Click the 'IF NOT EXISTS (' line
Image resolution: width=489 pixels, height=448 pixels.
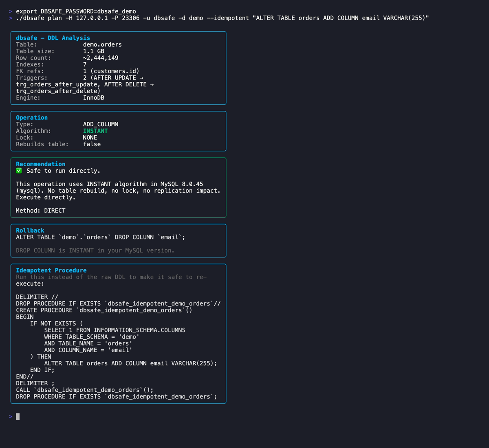(x=56, y=323)
